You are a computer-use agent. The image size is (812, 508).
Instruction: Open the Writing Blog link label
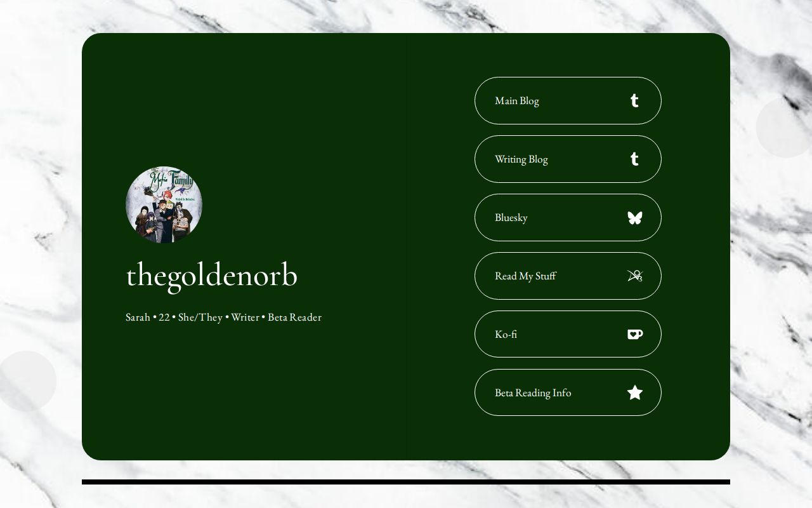click(x=521, y=159)
